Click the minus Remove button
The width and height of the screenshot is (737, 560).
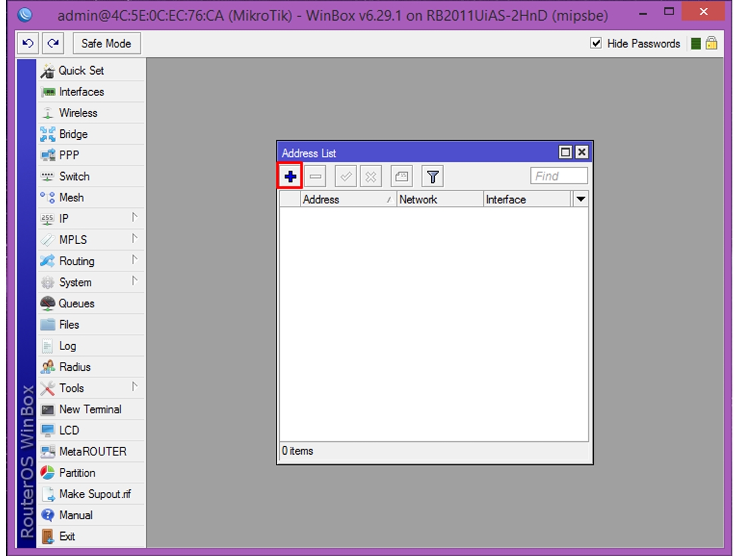tap(315, 177)
